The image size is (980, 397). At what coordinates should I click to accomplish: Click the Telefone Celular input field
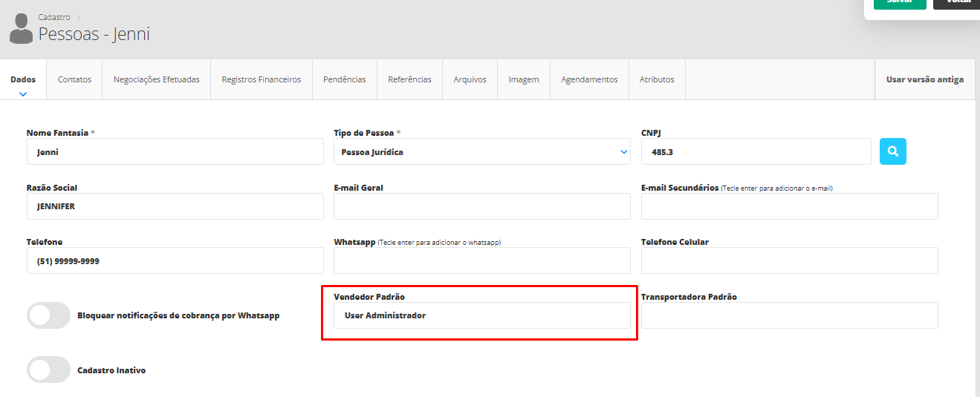pyautogui.click(x=789, y=260)
